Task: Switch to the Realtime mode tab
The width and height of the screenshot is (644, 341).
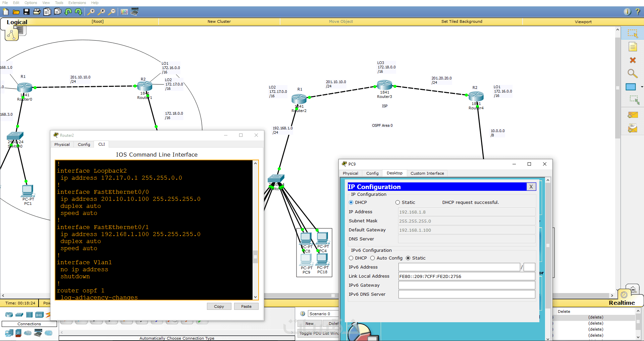Action: point(622,303)
